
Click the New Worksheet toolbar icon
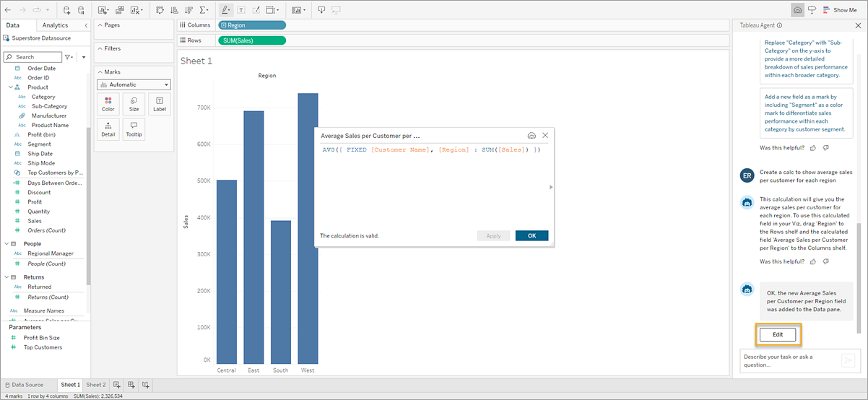102,10
